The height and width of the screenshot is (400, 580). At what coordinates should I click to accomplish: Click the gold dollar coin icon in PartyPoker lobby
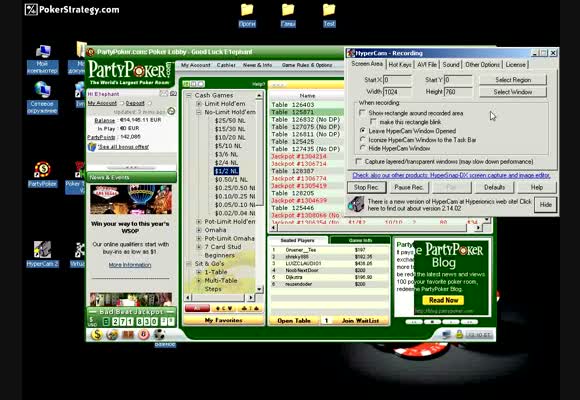(97, 335)
